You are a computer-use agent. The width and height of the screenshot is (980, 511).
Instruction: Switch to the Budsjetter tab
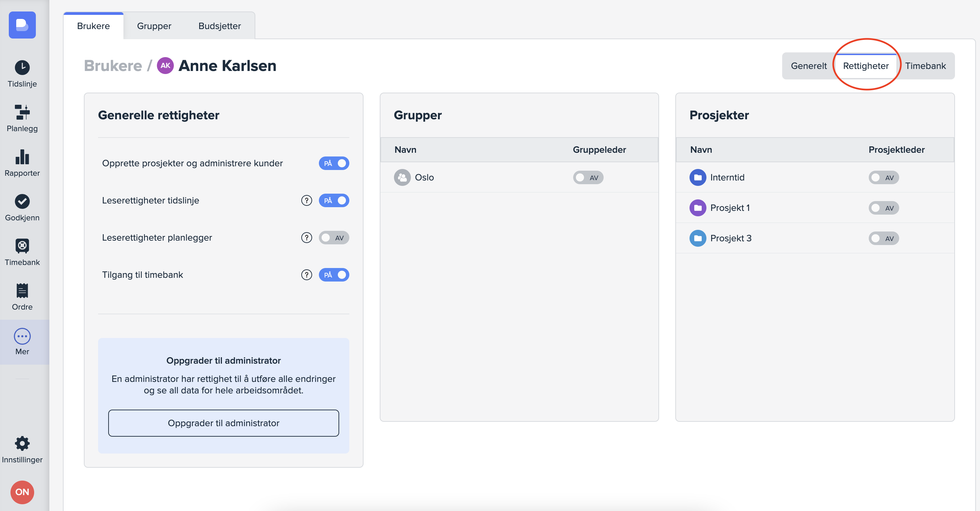[219, 26]
